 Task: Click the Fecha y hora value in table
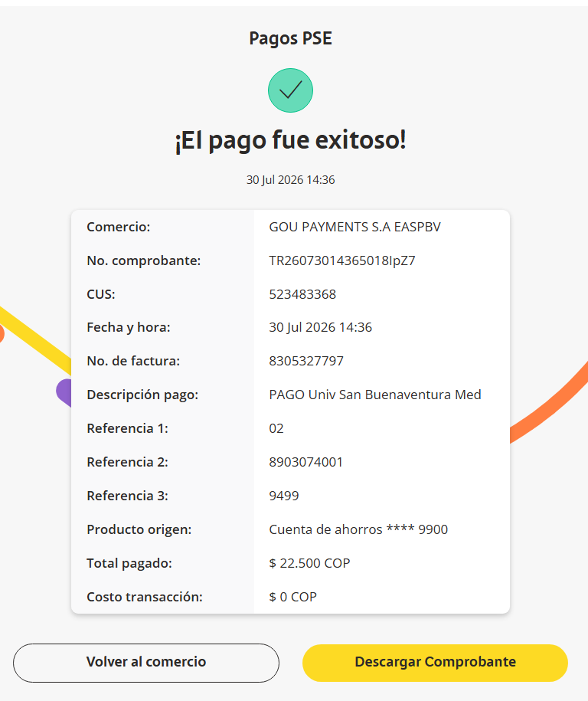pyautogui.click(x=320, y=327)
